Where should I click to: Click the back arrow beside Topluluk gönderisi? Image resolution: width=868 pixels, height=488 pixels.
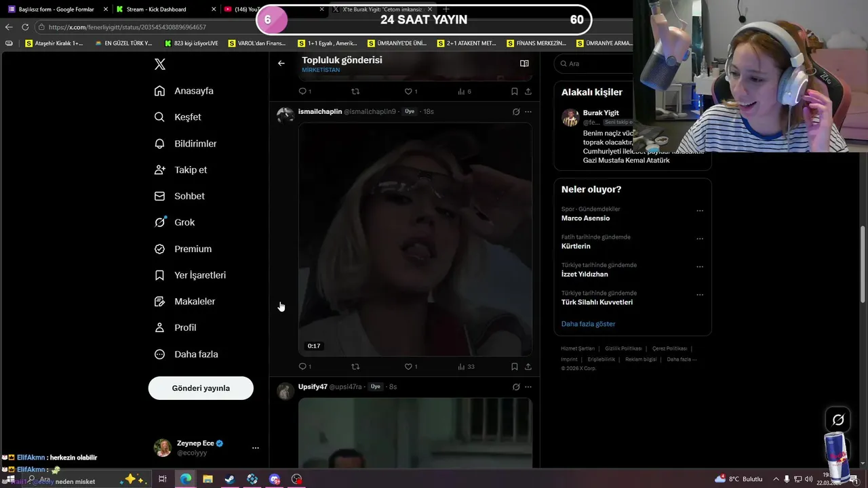coord(281,63)
